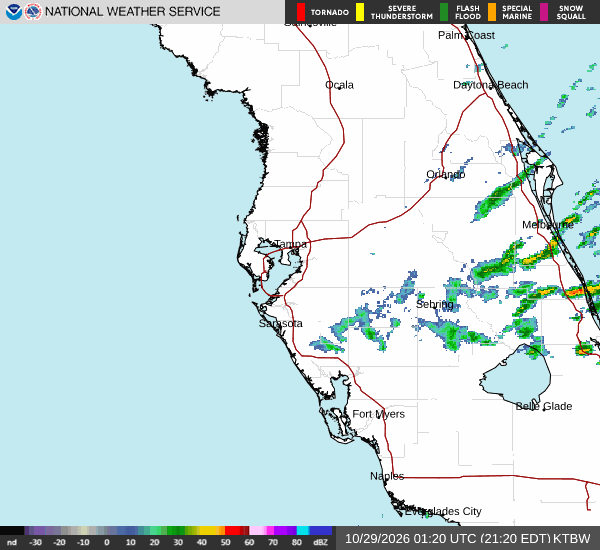Click the Everglades City label
The width and height of the screenshot is (600, 550).
click(x=443, y=511)
